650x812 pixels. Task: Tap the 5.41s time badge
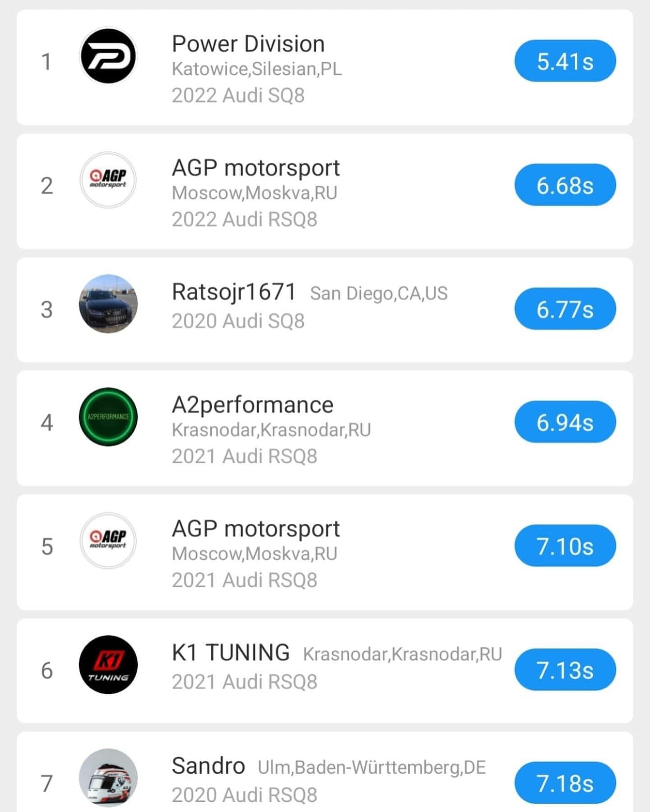pyautogui.click(x=565, y=61)
